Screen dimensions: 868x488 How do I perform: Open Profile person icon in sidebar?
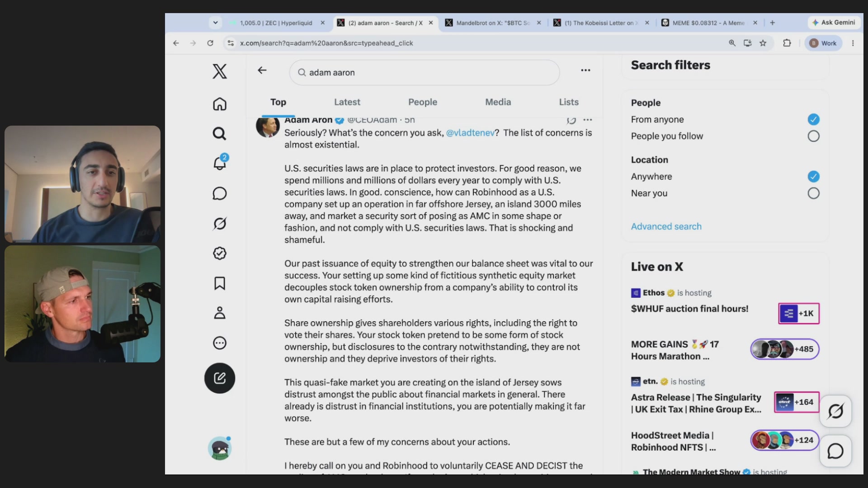[x=220, y=313]
